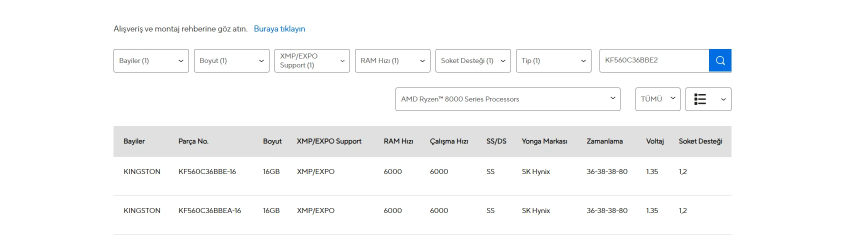This screenshot has width=868, height=244.
Task: Click the Zamanlama column header
Action: click(604, 141)
